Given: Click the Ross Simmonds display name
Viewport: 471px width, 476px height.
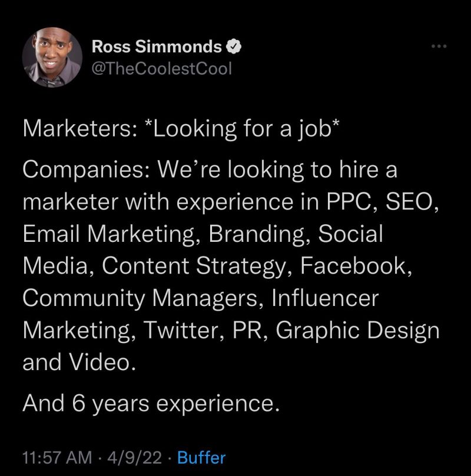Looking at the screenshot, I should [157, 46].
